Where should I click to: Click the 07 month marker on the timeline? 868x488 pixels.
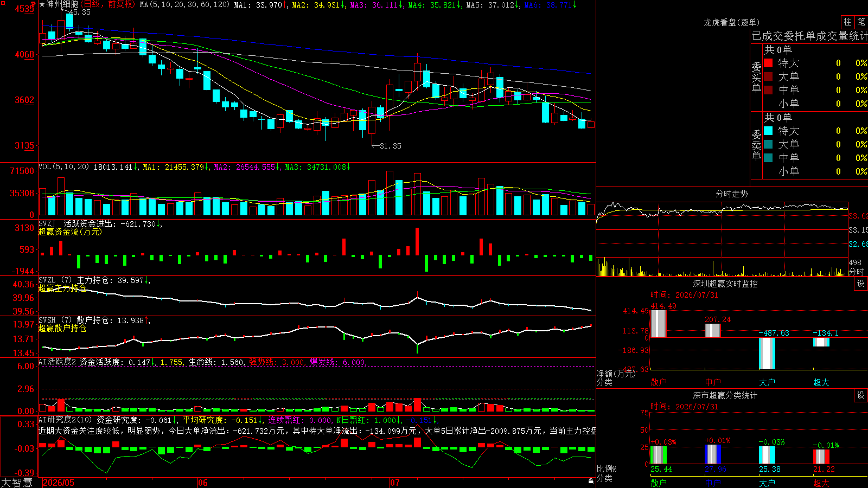[395, 483]
